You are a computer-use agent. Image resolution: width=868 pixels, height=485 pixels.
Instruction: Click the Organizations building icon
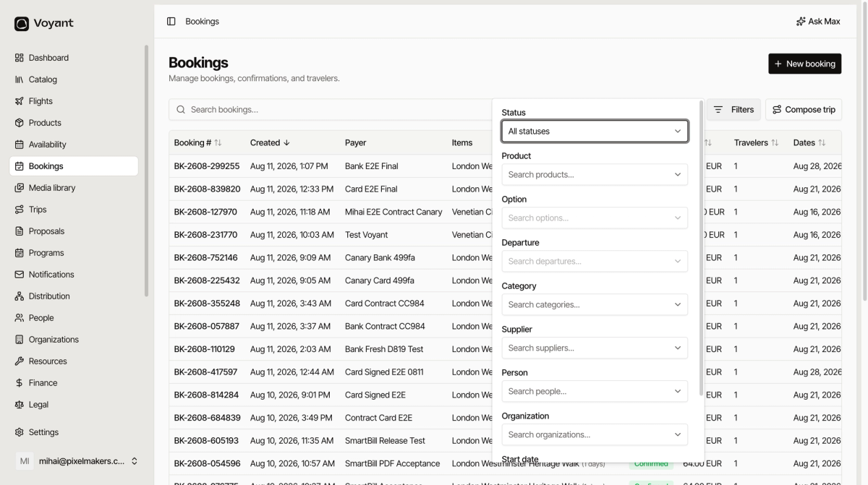pos(20,340)
